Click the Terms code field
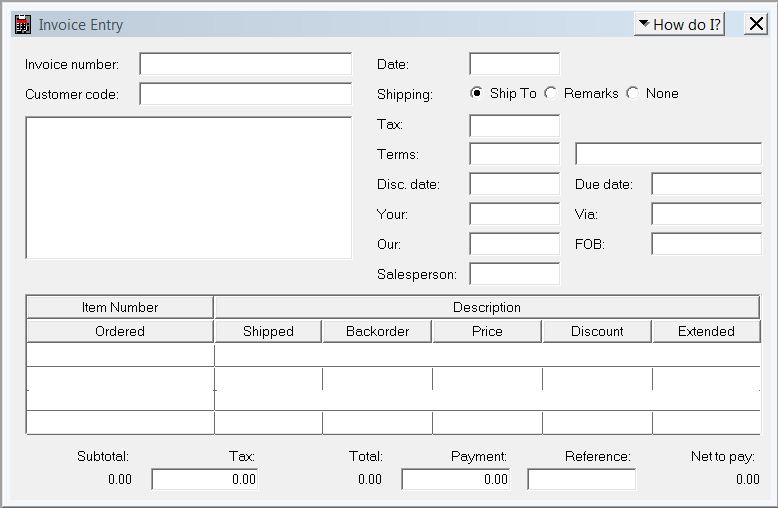This screenshot has width=778, height=508. [514, 154]
